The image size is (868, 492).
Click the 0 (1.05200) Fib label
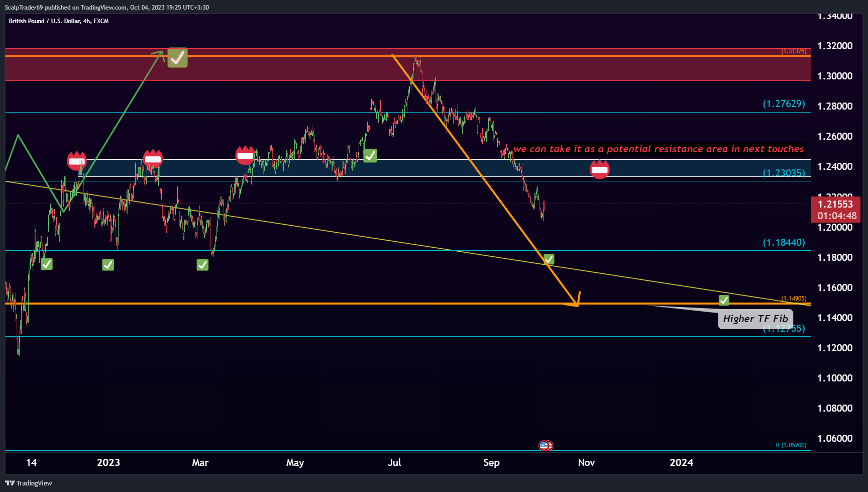791,445
